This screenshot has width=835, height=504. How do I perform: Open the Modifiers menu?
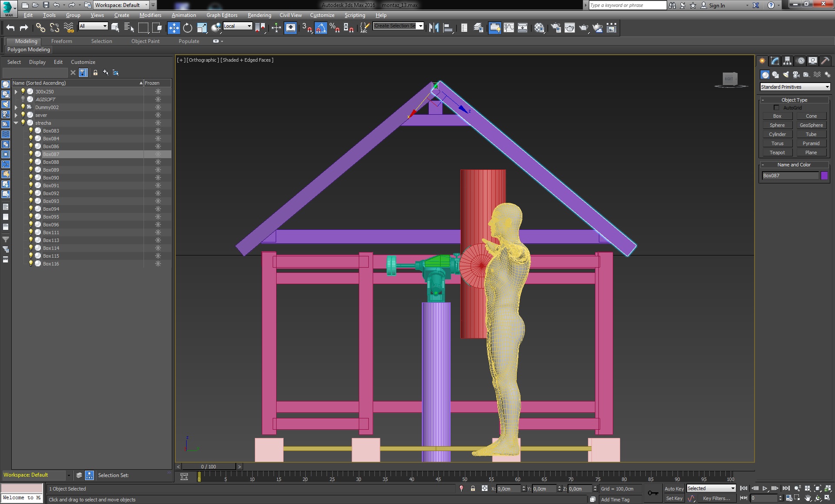pos(150,15)
